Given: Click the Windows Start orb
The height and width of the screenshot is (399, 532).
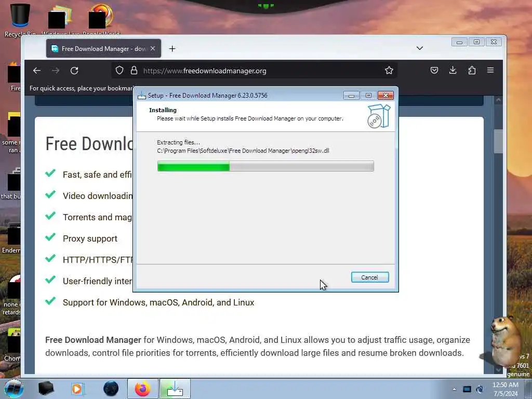Looking at the screenshot, I should click(x=14, y=389).
